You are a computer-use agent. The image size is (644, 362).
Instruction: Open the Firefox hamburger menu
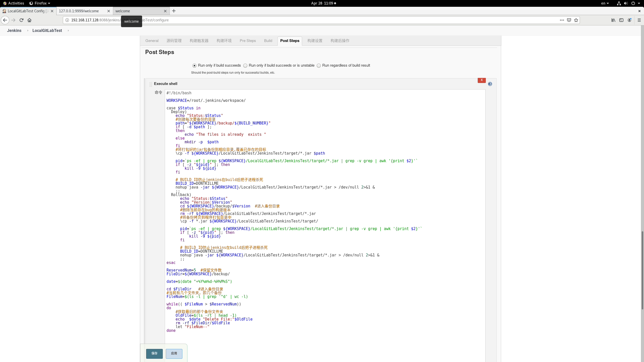(639, 20)
